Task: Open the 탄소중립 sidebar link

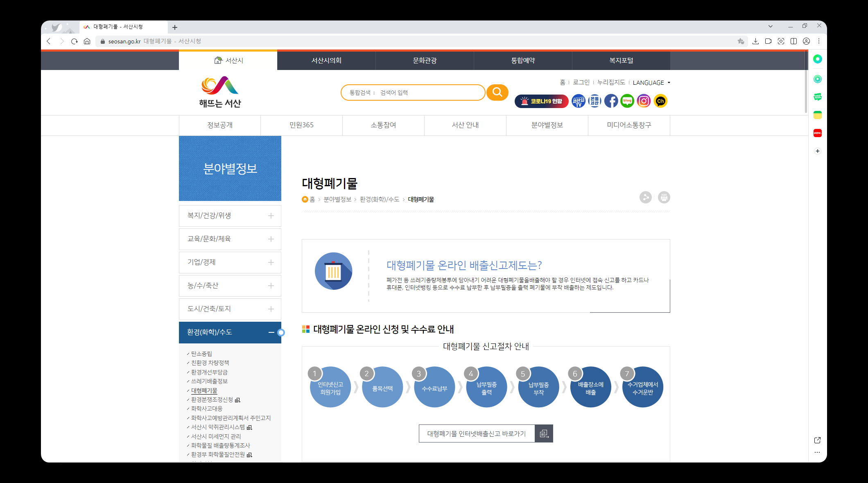Action: (x=201, y=354)
